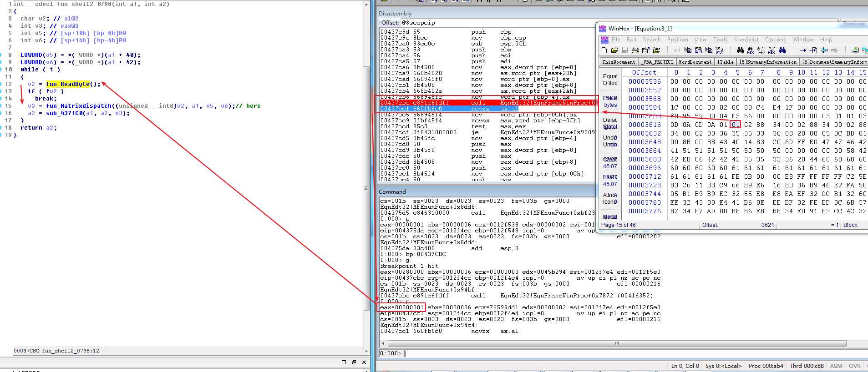Click the Offset column header in WinHex
Image resolution: width=868 pixels, height=372 pixels.
(645, 72)
